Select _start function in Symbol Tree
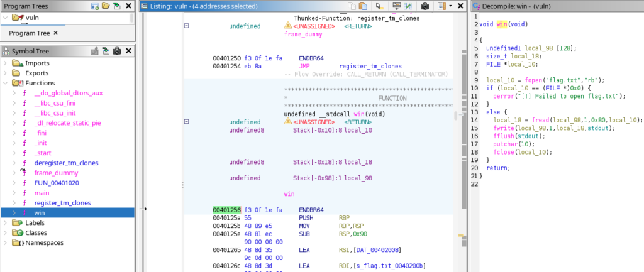This screenshot has height=272, width=644. click(42, 153)
